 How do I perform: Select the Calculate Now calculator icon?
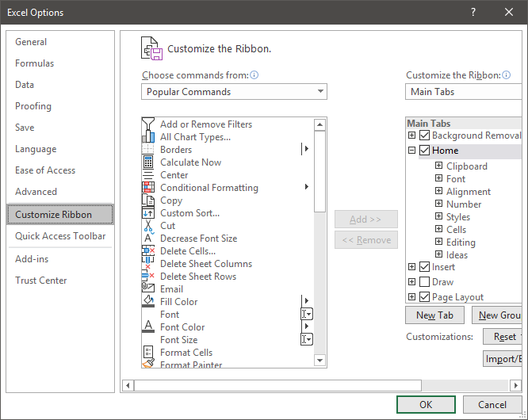point(148,162)
